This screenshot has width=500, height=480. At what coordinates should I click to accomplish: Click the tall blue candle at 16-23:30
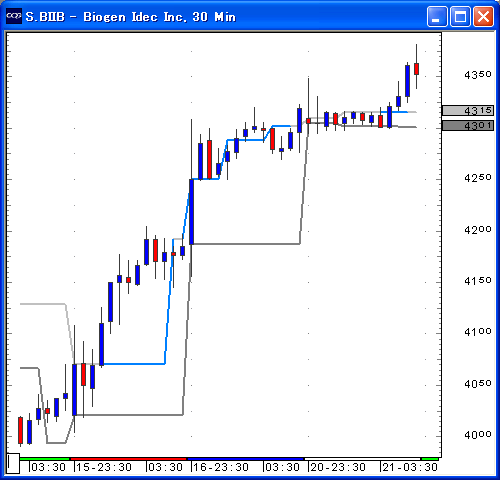point(191,212)
